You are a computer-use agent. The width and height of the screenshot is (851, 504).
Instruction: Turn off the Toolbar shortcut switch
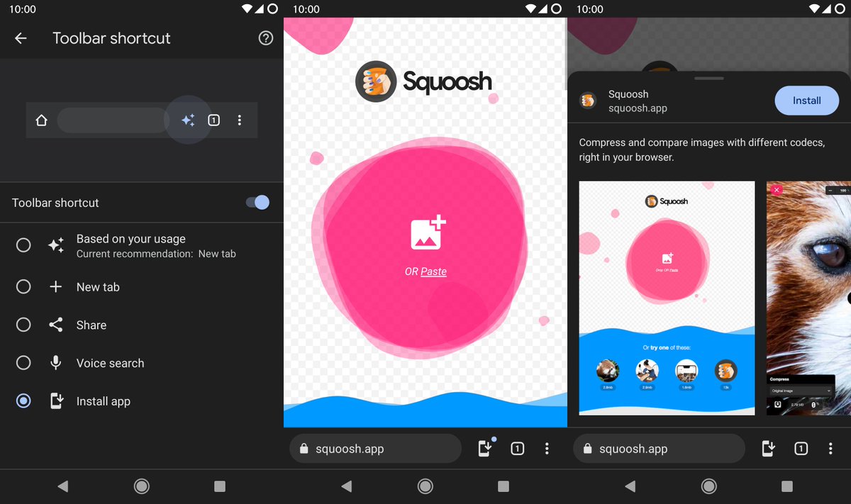(257, 203)
